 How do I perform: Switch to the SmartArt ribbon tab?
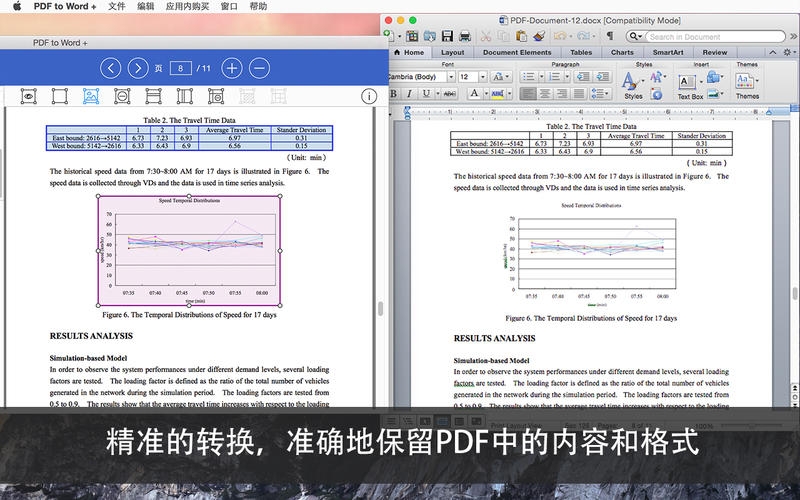coord(668,52)
